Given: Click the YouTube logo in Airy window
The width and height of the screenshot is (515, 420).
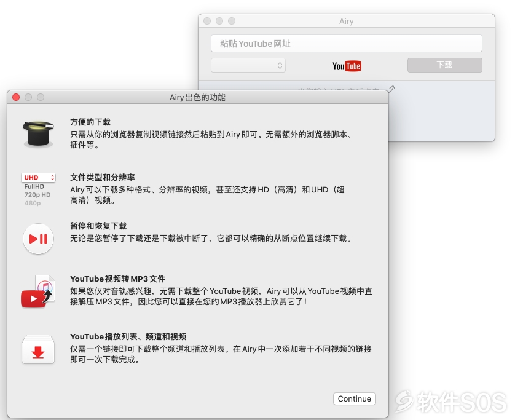Looking at the screenshot, I should pyautogui.click(x=347, y=66).
